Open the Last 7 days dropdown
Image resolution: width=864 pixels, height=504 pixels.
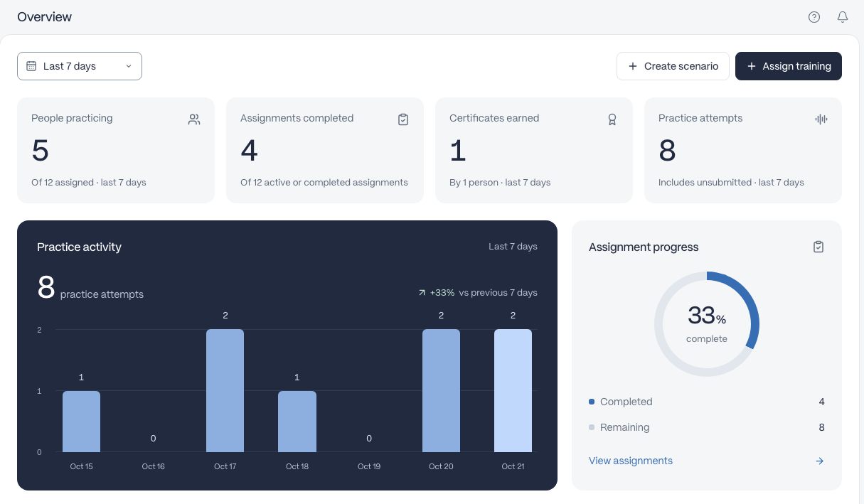coord(80,66)
